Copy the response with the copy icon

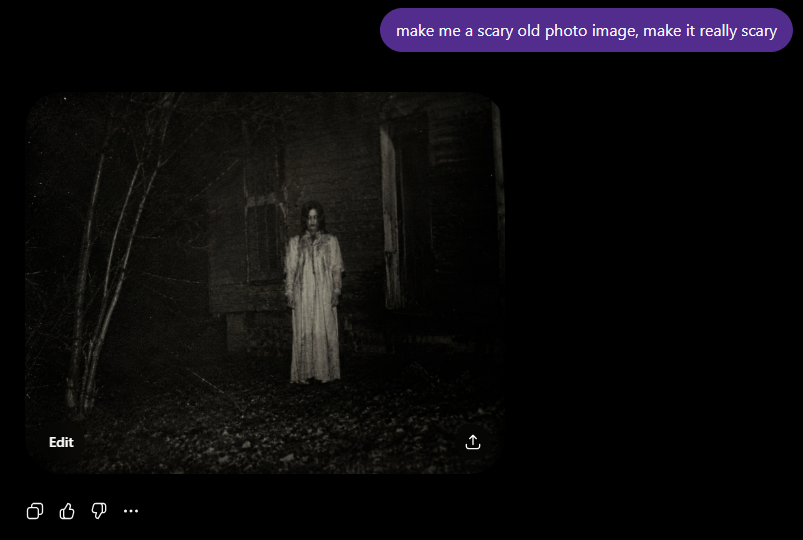click(35, 511)
